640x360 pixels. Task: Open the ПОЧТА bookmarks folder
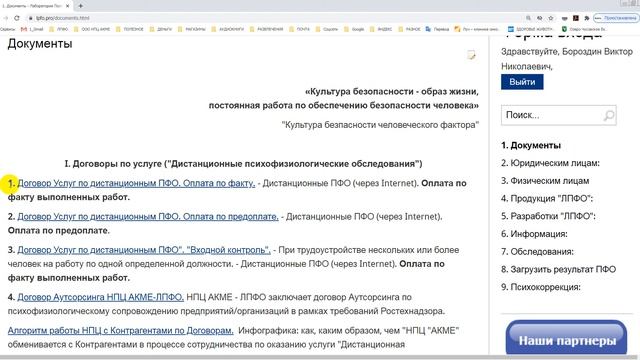pyautogui.click(x=299, y=29)
